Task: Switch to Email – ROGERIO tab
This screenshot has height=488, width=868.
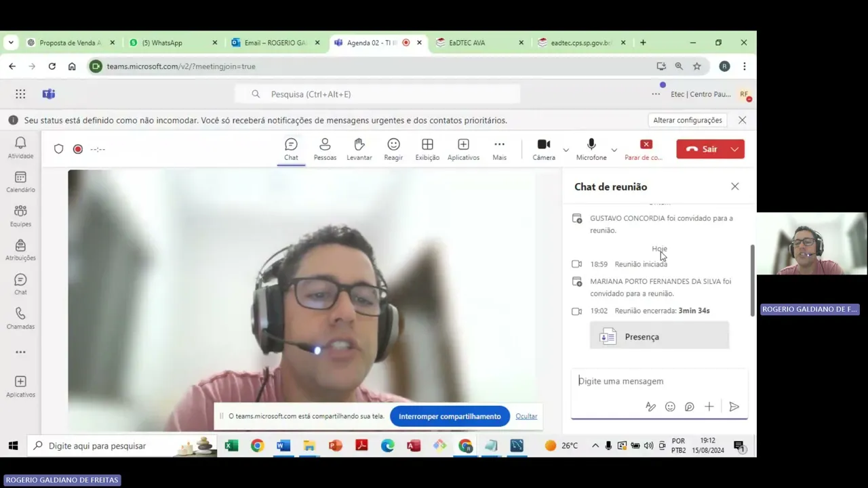Action: click(x=275, y=43)
